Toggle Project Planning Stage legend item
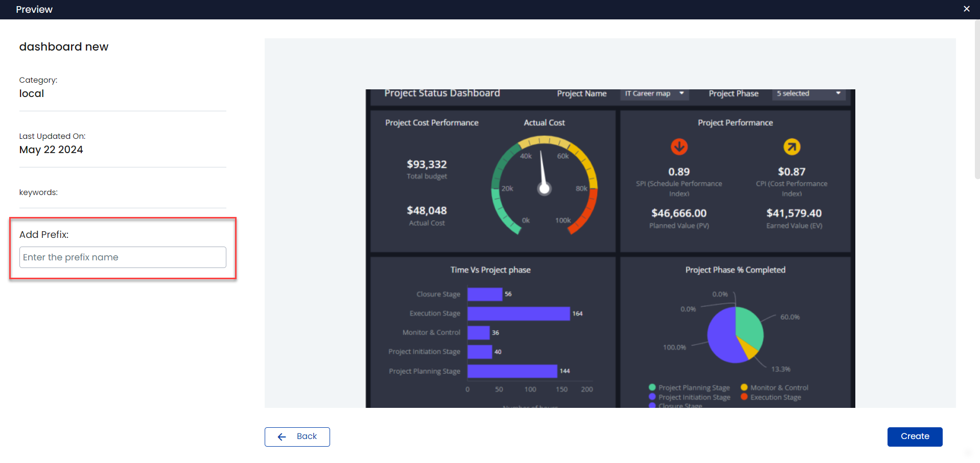The width and height of the screenshot is (980, 463). click(693, 388)
